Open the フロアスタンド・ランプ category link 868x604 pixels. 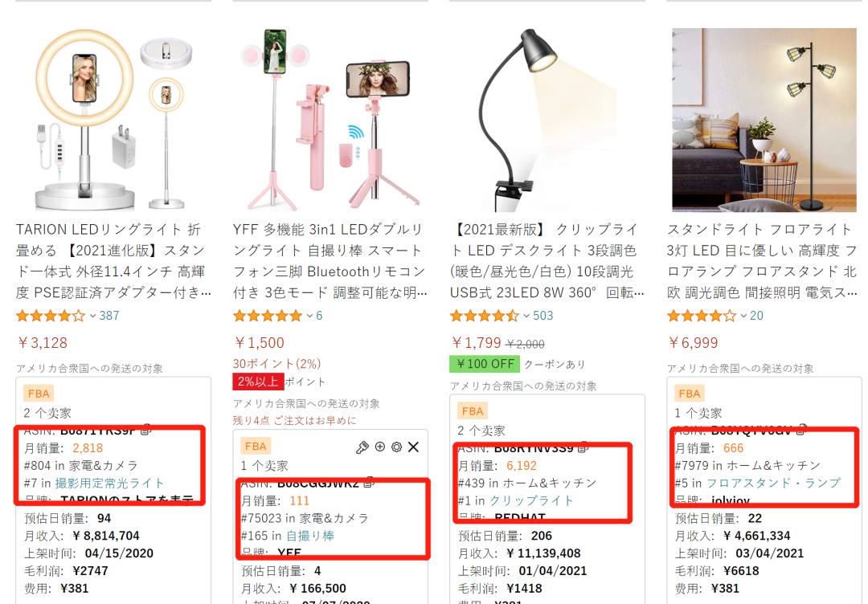point(773,484)
